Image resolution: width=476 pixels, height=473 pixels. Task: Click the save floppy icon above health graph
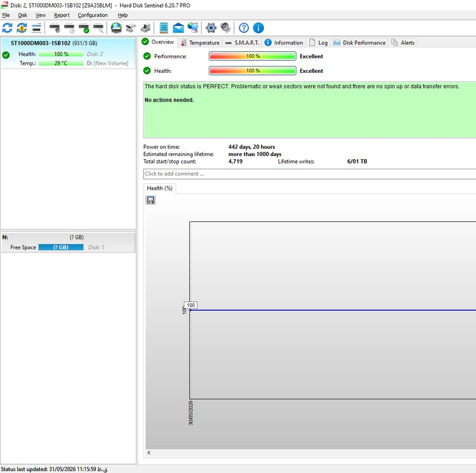(x=150, y=200)
